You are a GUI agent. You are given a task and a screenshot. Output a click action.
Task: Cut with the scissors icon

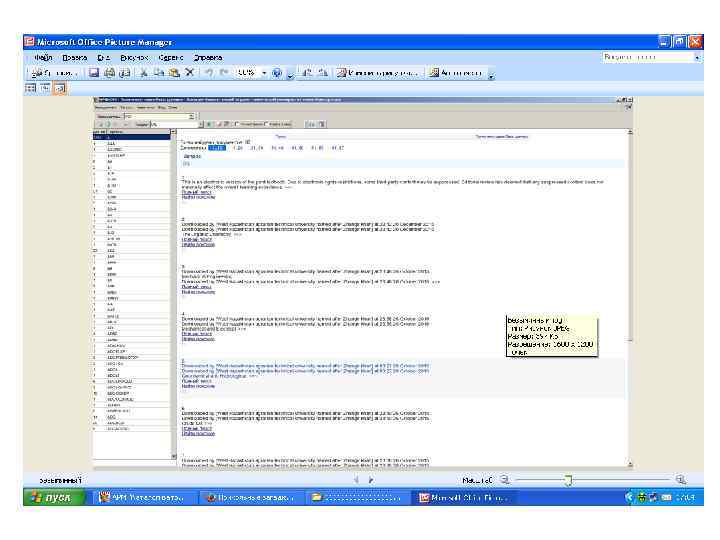point(144,73)
